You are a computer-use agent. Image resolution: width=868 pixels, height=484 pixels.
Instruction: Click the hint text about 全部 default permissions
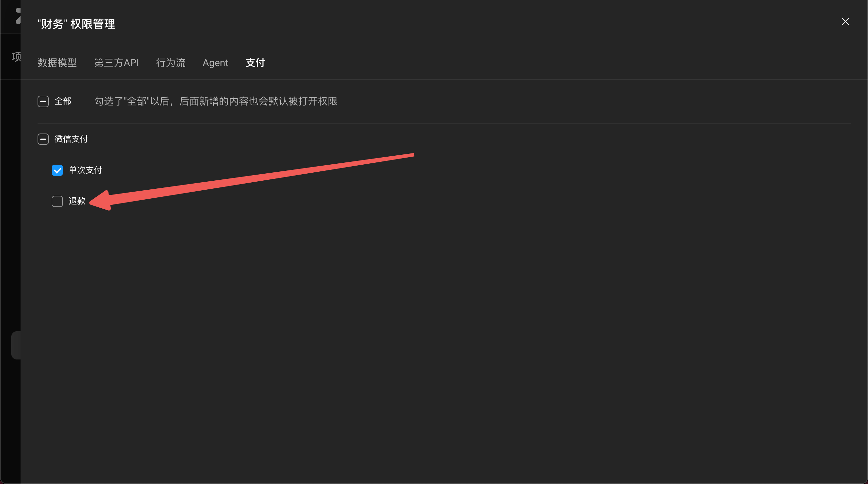[x=216, y=101]
